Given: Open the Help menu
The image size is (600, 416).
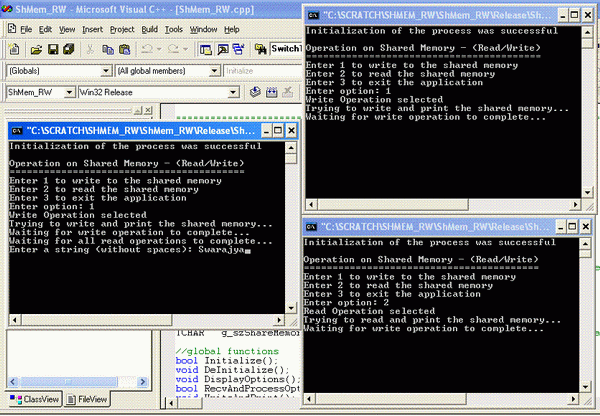Looking at the screenshot, I should tap(232, 29).
